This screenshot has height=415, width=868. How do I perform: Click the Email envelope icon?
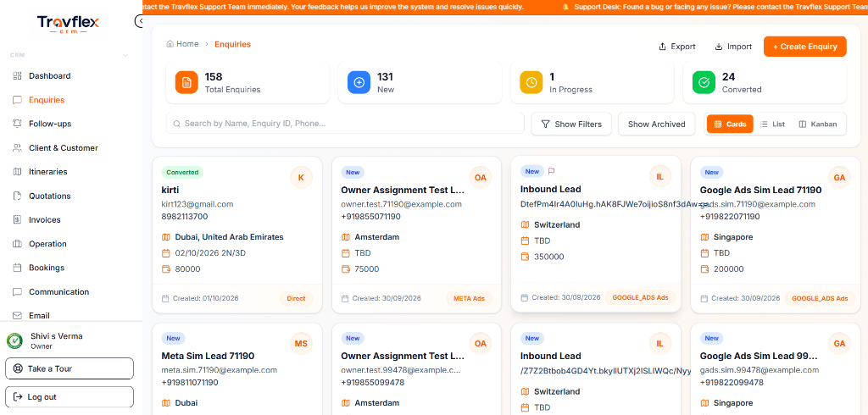pos(17,315)
